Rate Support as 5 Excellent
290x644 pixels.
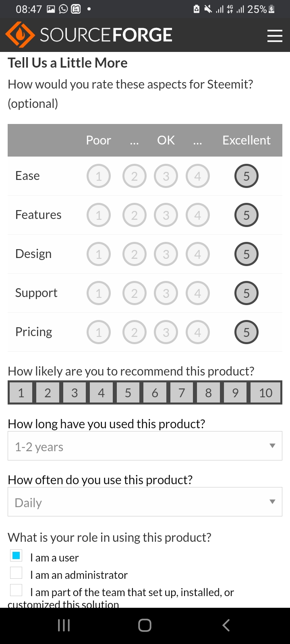pyautogui.click(x=246, y=293)
